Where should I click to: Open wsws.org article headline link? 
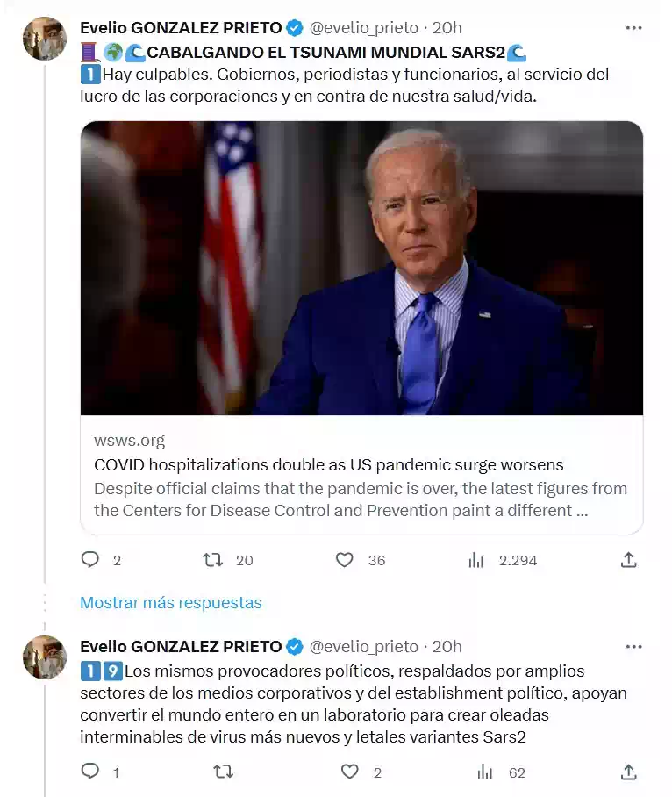pyautogui.click(x=328, y=464)
